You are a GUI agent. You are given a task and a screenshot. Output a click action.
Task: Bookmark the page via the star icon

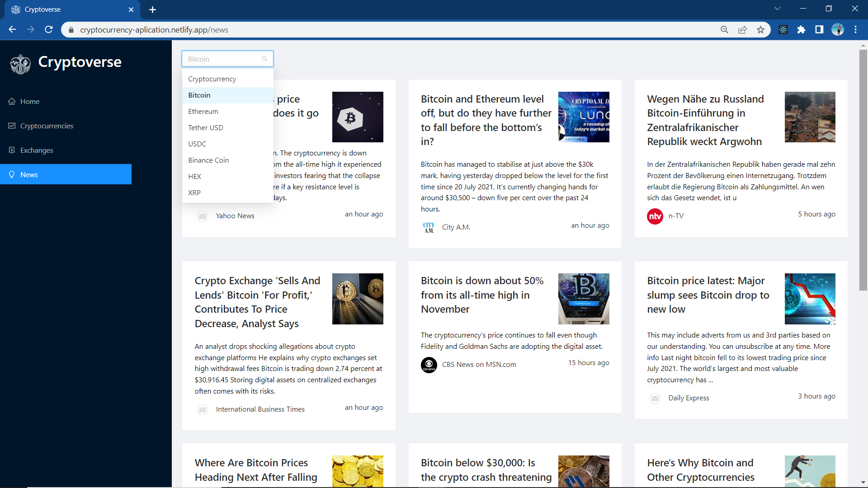761,29
